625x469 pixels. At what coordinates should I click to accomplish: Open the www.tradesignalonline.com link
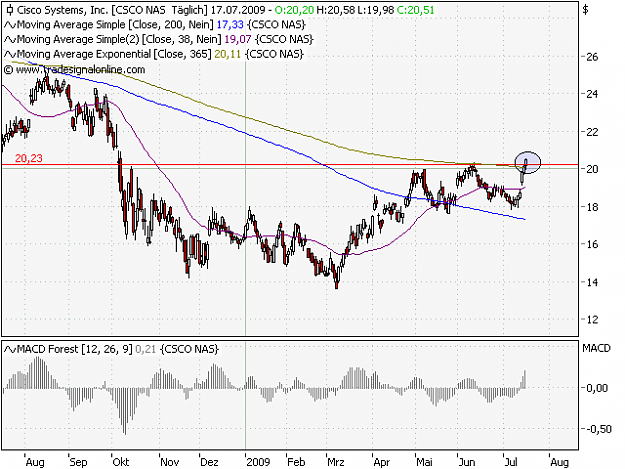click(x=80, y=70)
